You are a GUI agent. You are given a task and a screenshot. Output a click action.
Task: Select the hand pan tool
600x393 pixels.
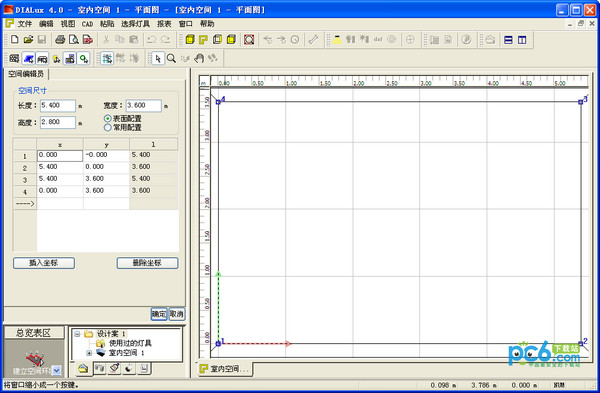tap(199, 59)
